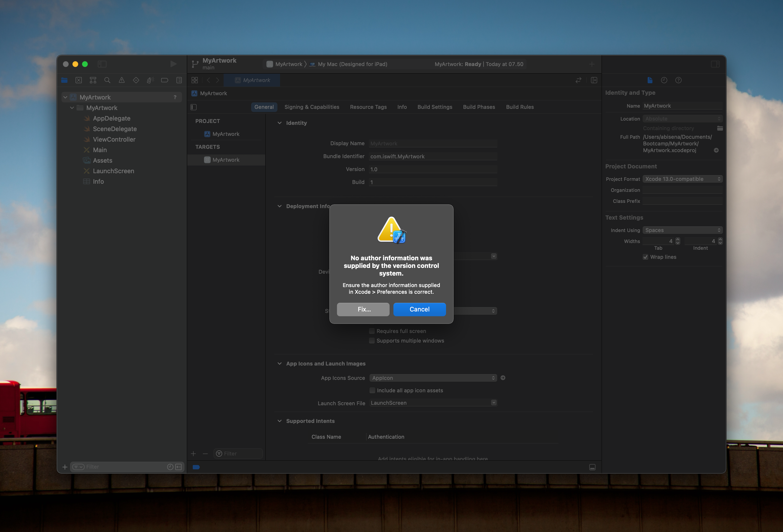This screenshot has width=783, height=532.
Task: Click the add file plus in navigator footer
Action: [x=65, y=467]
